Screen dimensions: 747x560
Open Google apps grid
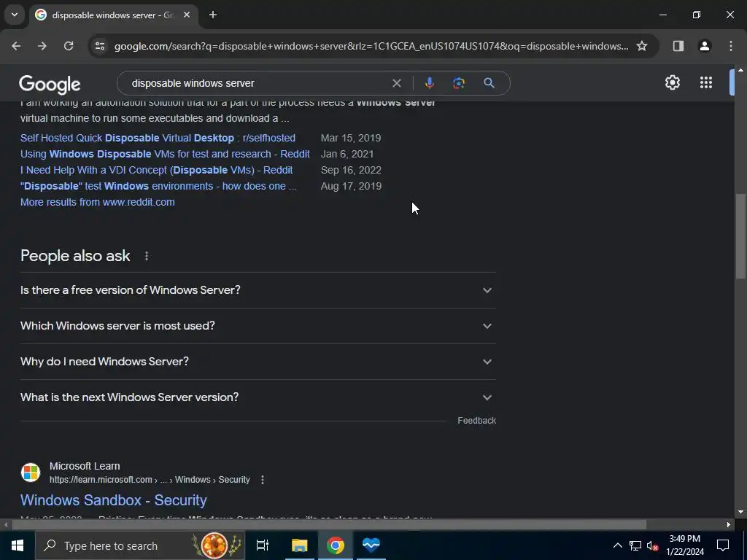pos(706,83)
